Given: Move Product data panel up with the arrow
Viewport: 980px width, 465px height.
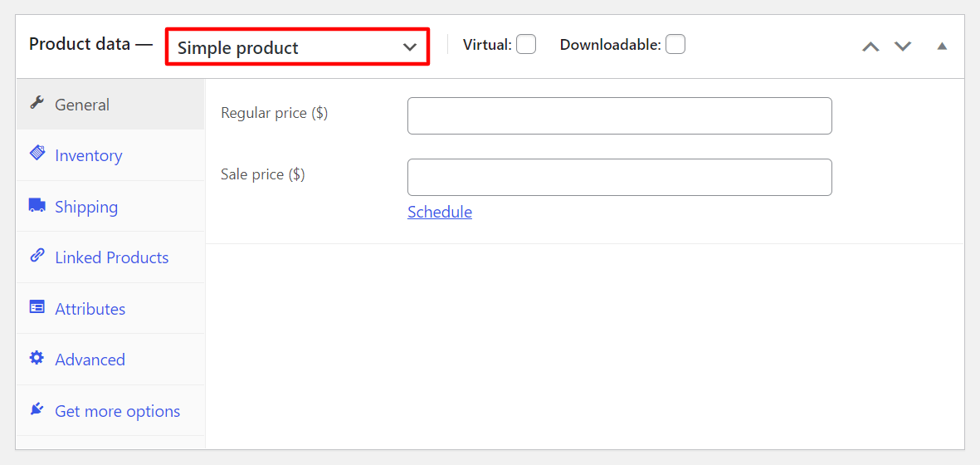Looking at the screenshot, I should click(870, 46).
